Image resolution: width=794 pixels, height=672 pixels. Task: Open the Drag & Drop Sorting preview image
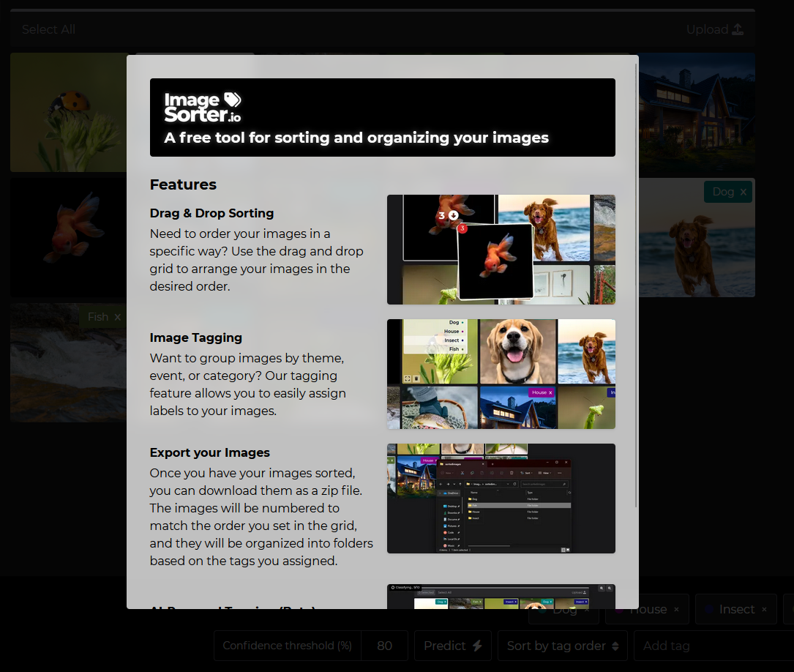501,250
